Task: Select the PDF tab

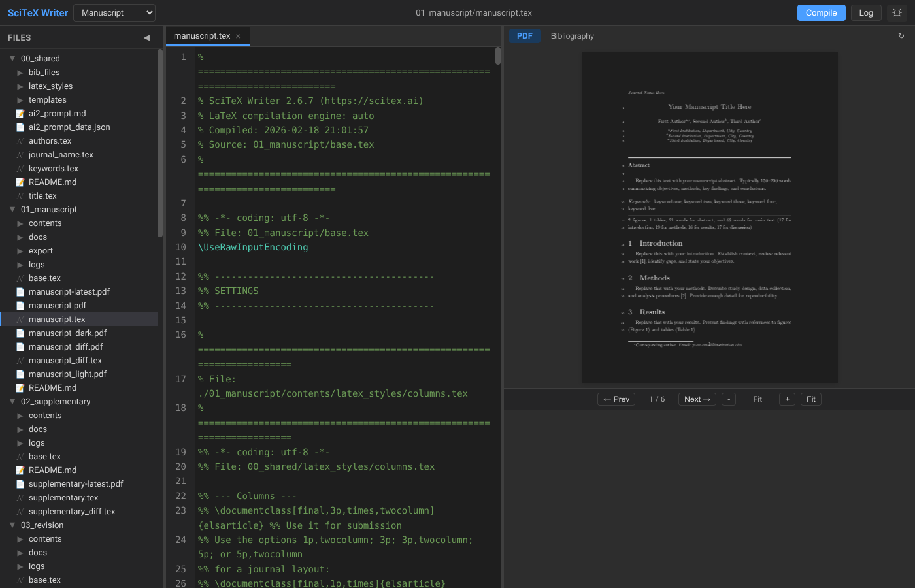Action: 524,36
